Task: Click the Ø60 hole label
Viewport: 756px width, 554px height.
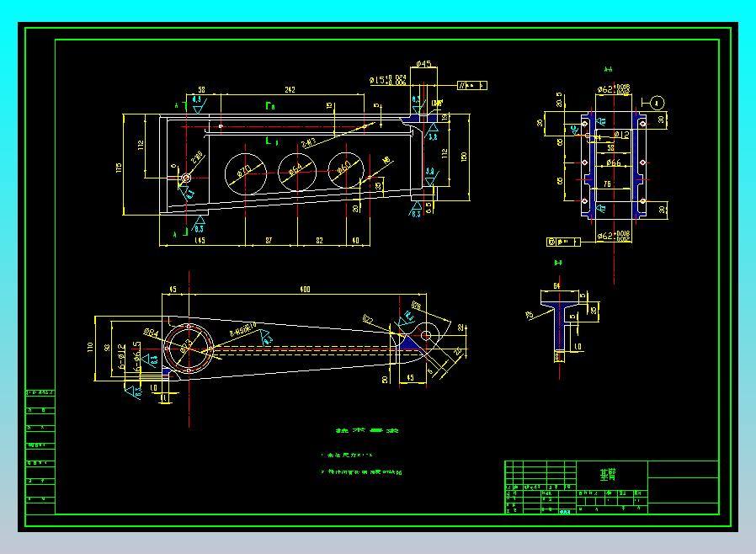Action: 344,167
